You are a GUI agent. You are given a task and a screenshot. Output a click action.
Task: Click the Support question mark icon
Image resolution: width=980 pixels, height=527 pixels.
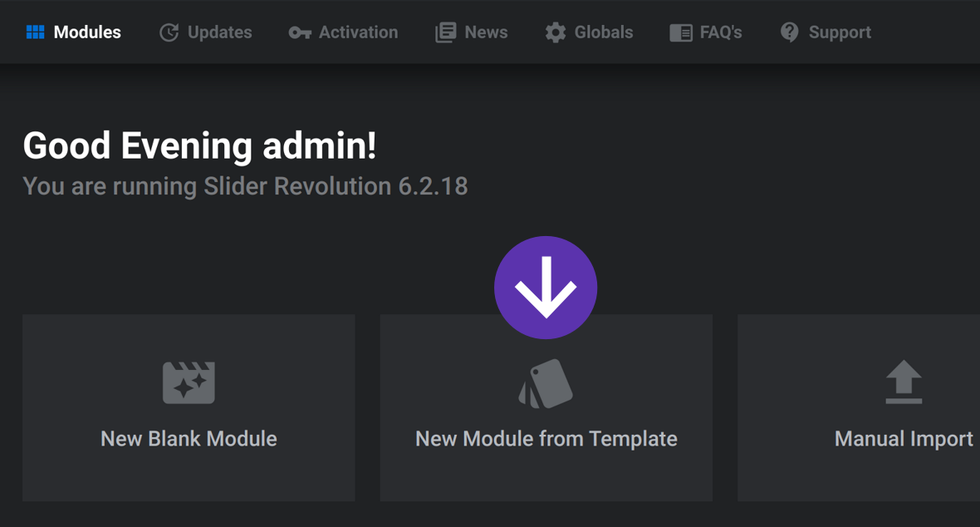(x=790, y=32)
